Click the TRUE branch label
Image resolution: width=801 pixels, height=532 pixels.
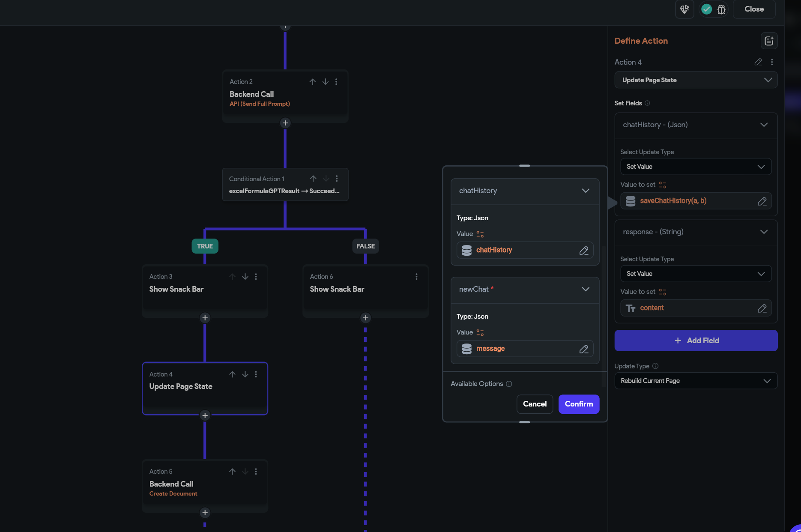(205, 246)
